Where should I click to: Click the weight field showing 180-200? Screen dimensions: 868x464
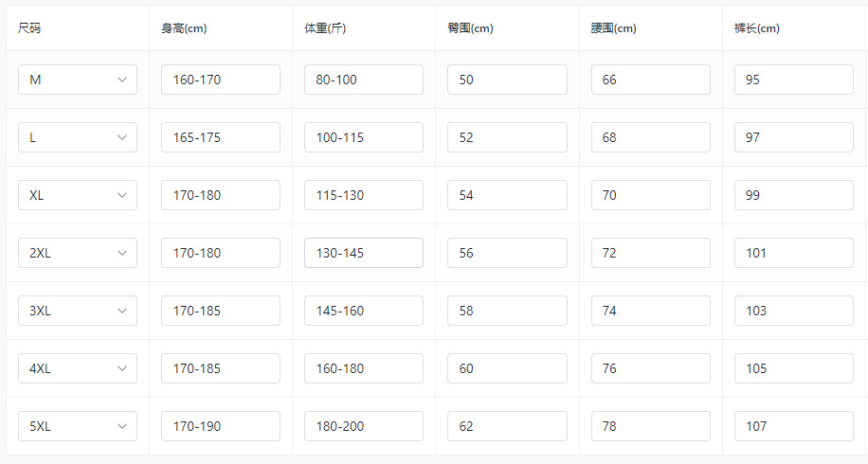point(364,426)
